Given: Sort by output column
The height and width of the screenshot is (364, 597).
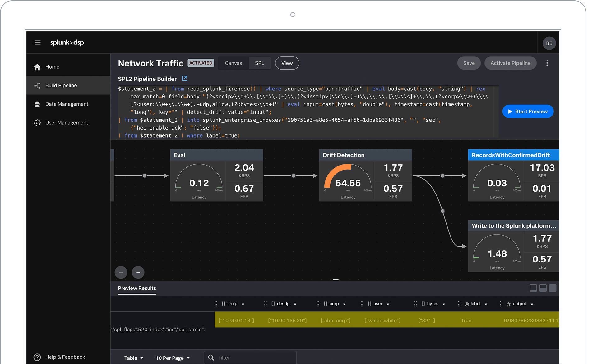Looking at the screenshot, I should (x=532, y=304).
